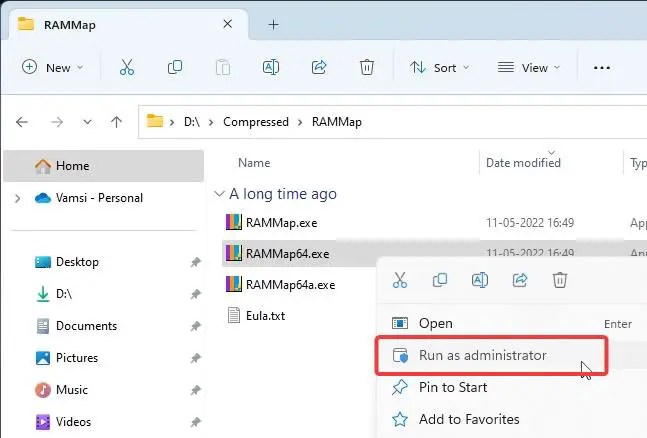Screen dimensions: 647x438
Task: Open the three-dot See more menu
Action: (602, 68)
